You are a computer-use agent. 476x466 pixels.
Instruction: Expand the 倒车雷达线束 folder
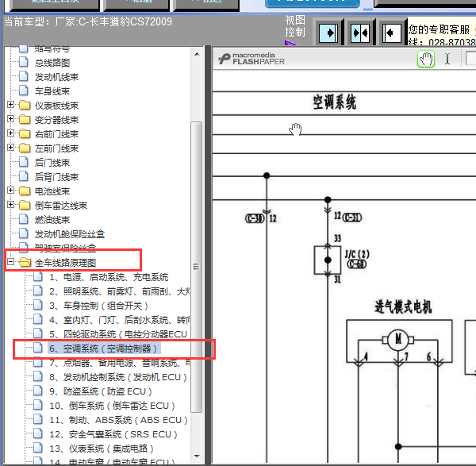[x=10, y=205]
